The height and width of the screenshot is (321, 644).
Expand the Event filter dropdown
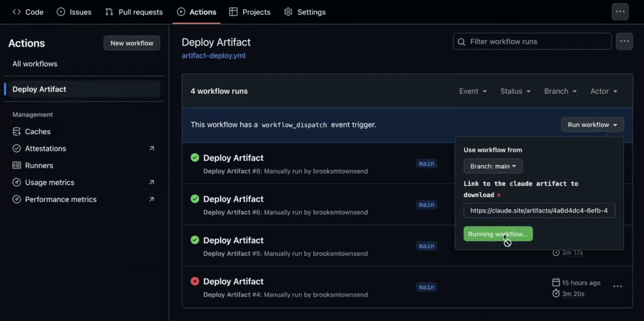[x=473, y=91]
